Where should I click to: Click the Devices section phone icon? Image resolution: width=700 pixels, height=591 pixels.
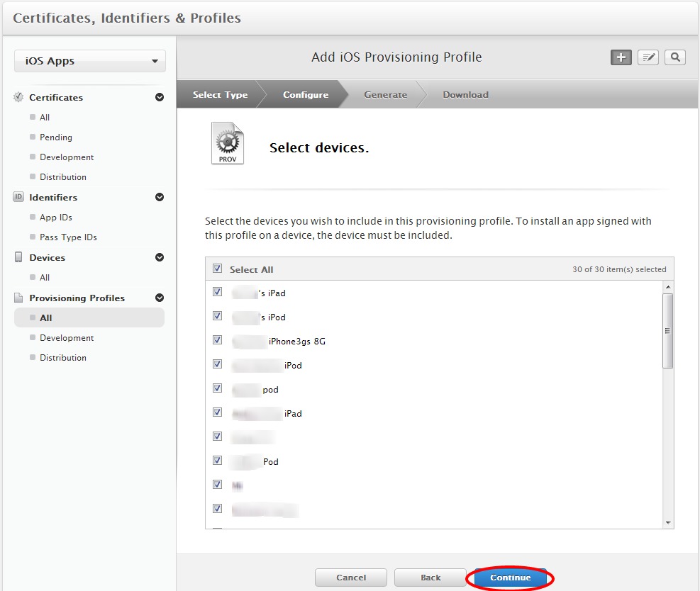click(18, 257)
